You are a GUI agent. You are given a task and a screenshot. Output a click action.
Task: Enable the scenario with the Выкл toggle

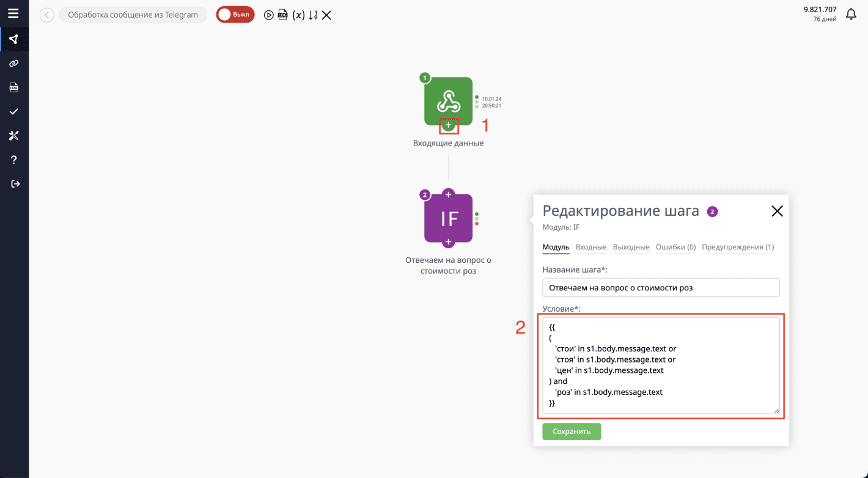(x=235, y=14)
